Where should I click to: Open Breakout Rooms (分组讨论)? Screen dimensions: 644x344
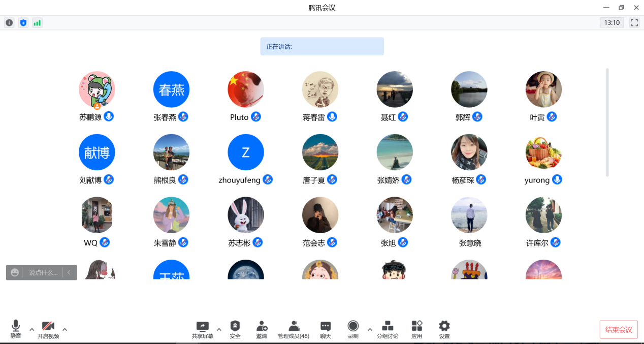[388, 329]
